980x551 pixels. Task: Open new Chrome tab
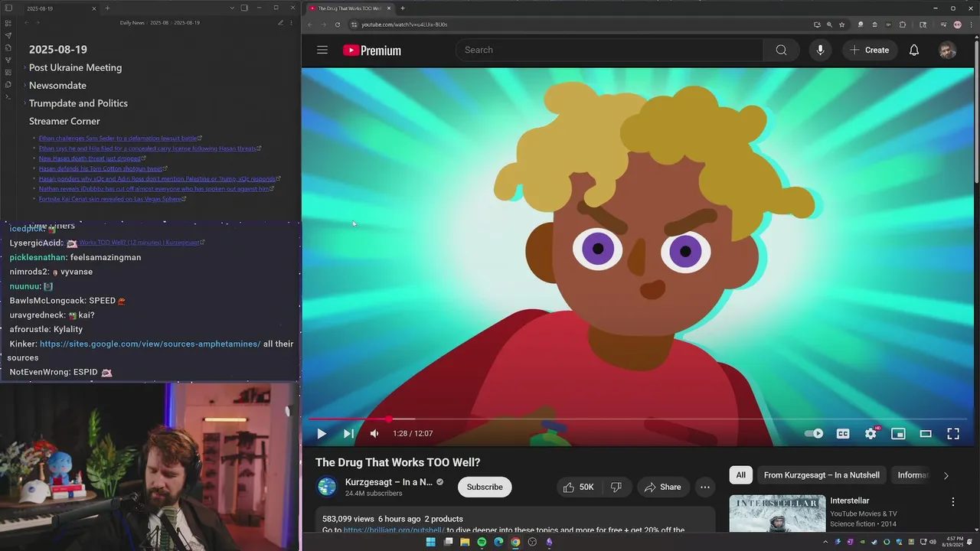click(403, 8)
